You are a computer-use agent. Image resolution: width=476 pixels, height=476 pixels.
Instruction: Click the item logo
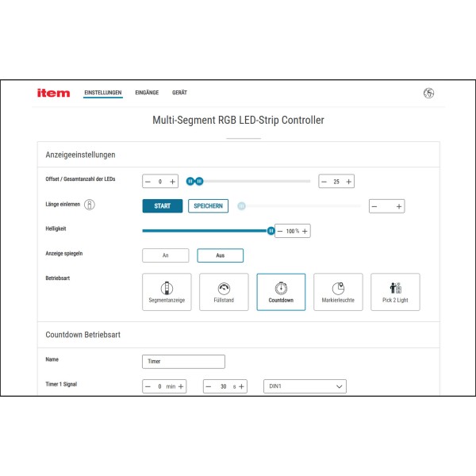tap(53, 93)
